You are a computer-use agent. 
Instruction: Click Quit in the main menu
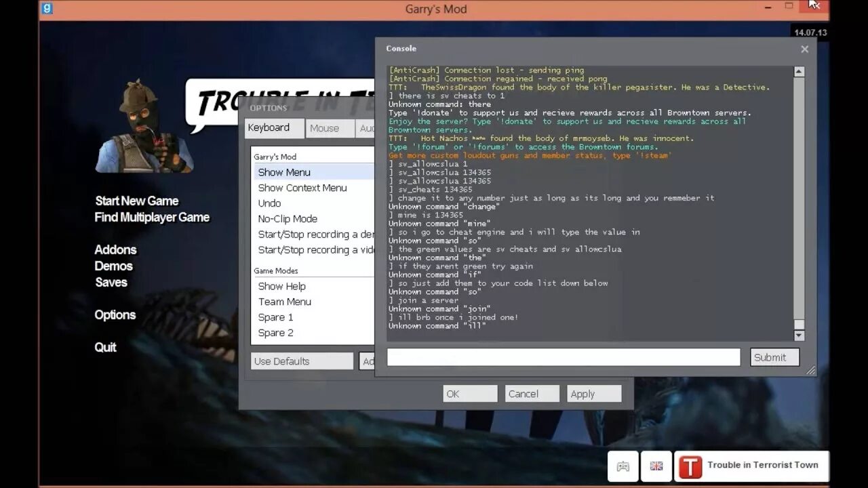coord(105,347)
